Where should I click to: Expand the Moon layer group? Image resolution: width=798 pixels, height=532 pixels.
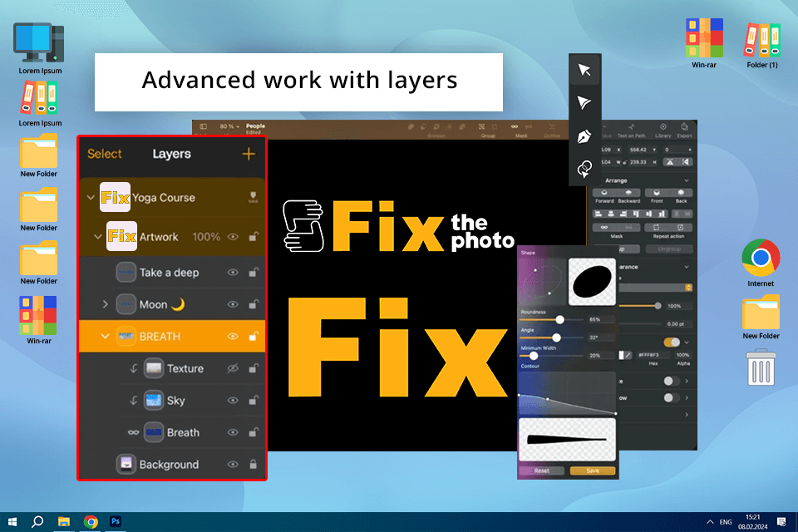[x=105, y=304]
